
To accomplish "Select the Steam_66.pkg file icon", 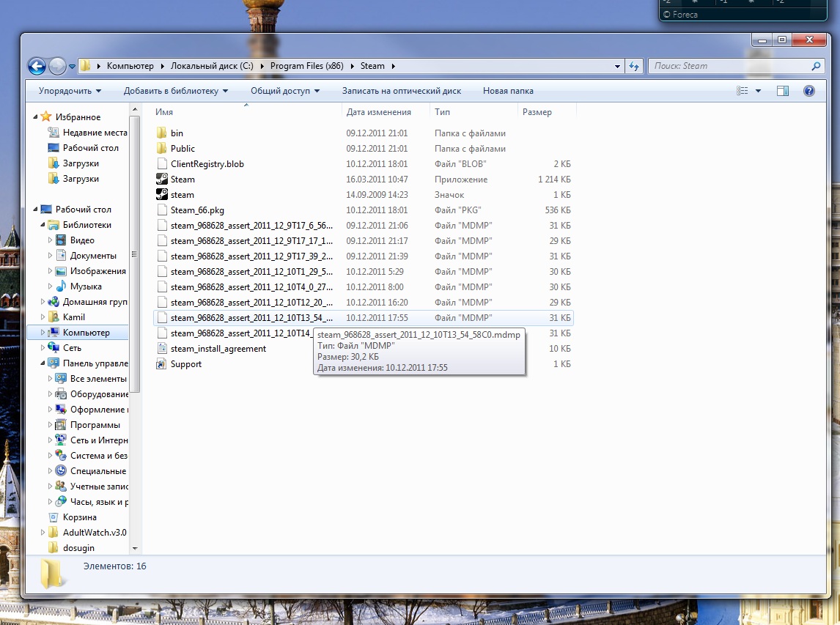I will 162,210.
